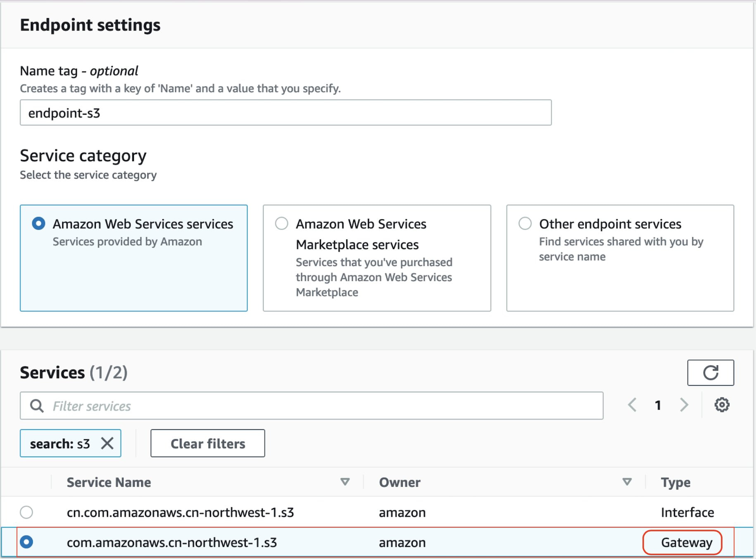Click the Interface type cell

tap(687, 512)
